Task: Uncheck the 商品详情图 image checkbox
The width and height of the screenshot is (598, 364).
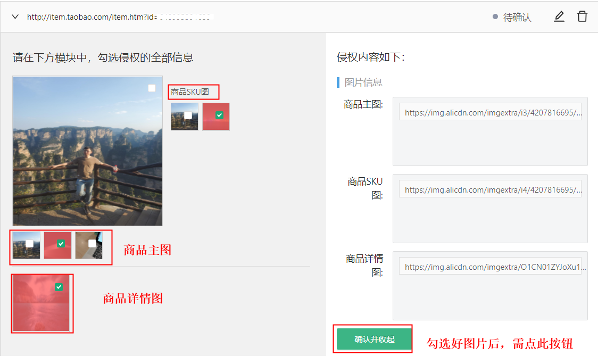Action: coord(59,287)
